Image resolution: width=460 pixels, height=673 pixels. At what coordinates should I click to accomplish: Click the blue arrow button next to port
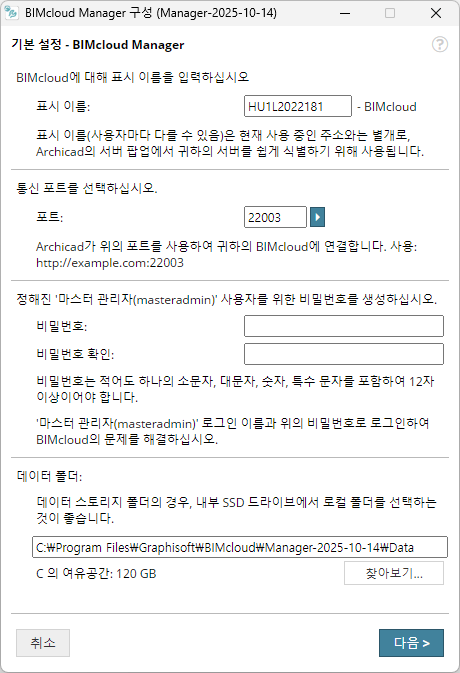tap(317, 217)
